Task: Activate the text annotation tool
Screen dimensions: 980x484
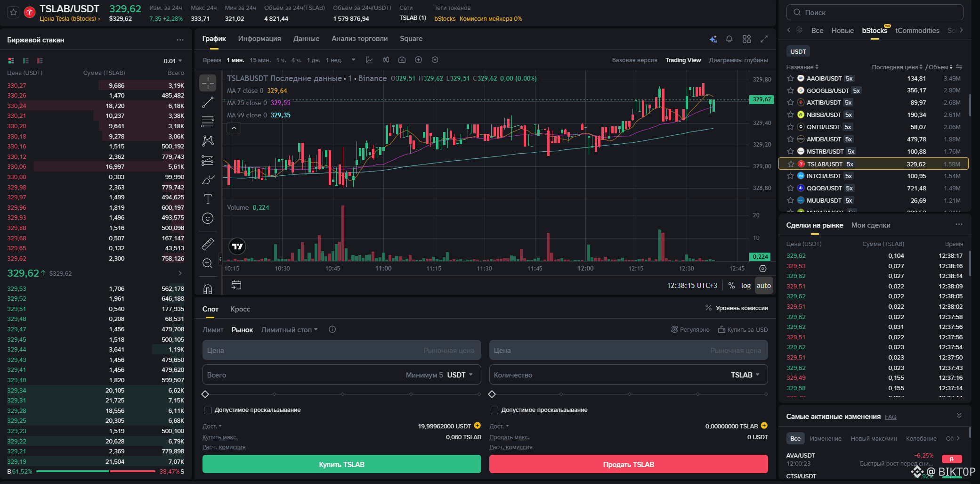Action: click(208, 199)
